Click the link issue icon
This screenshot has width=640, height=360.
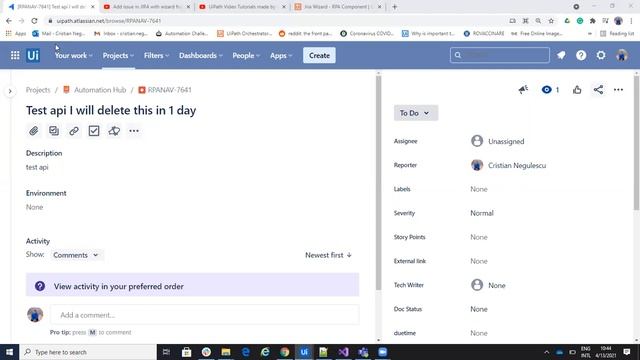[74, 131]
